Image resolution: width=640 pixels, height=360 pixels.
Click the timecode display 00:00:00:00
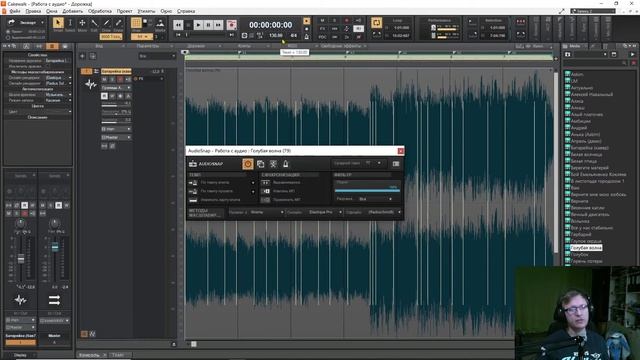coord(271,25)
